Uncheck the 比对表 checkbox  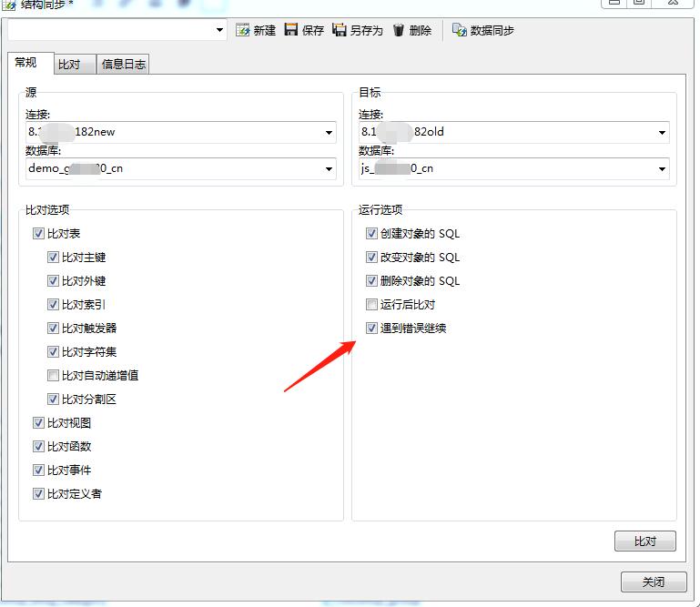click(x=38, y=234)
